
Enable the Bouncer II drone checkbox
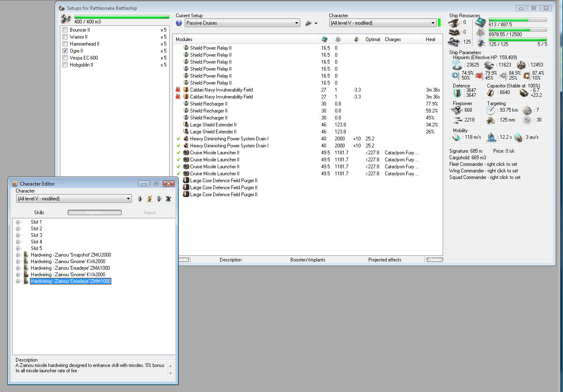[65, 30]
